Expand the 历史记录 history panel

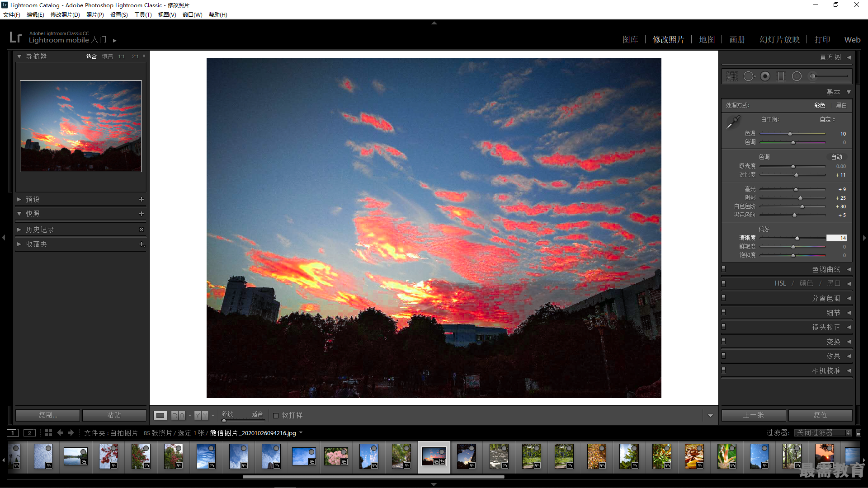[x=19, y=230]
